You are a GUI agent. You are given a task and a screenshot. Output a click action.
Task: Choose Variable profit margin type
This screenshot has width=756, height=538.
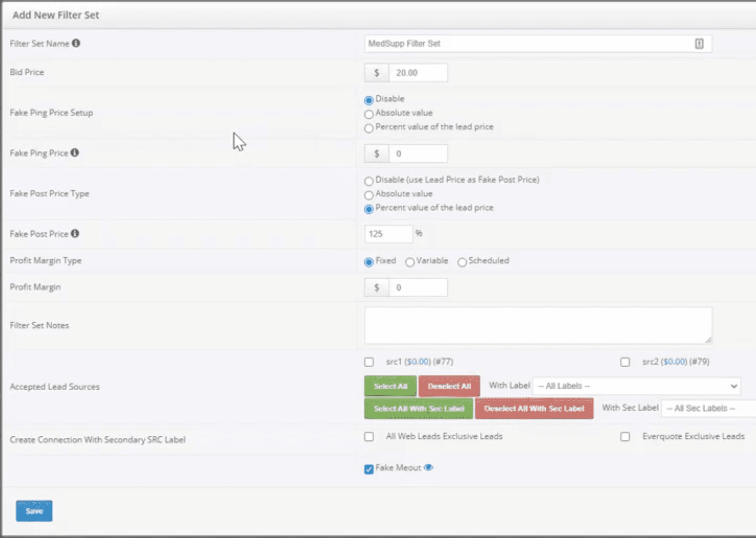click(x=410, y=262)
